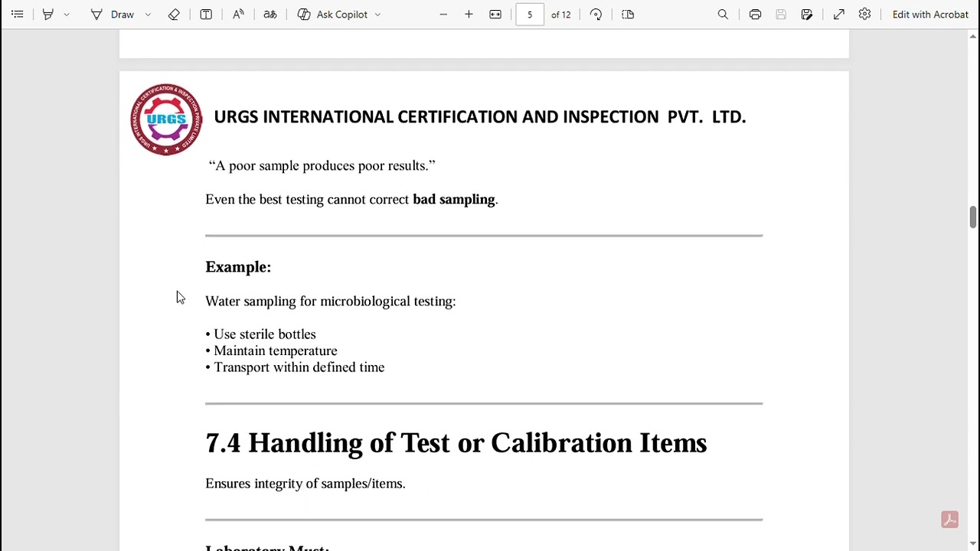This screenshot has width=980, height=551.
Task: Select the Highlight tool
Action: (48, 15)
